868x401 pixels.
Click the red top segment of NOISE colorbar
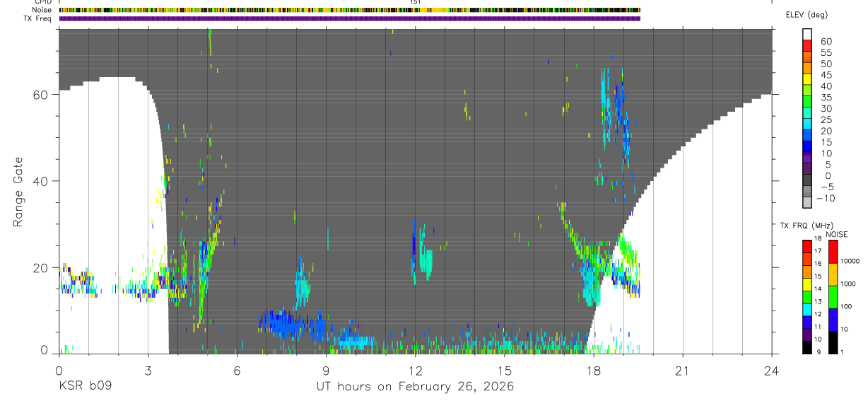click(833, 251)
